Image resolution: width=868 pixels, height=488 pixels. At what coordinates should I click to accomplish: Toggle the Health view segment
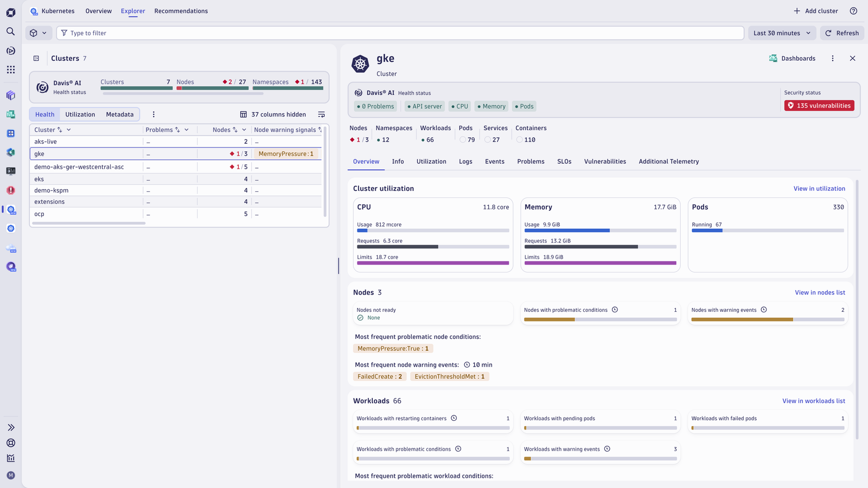click(x=45, y=114)
